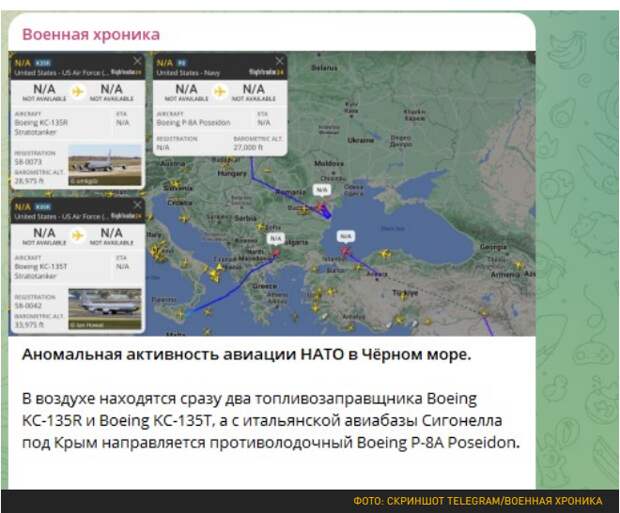Click yellow plane icon in P-8A Poseidon card

(220, 92)
